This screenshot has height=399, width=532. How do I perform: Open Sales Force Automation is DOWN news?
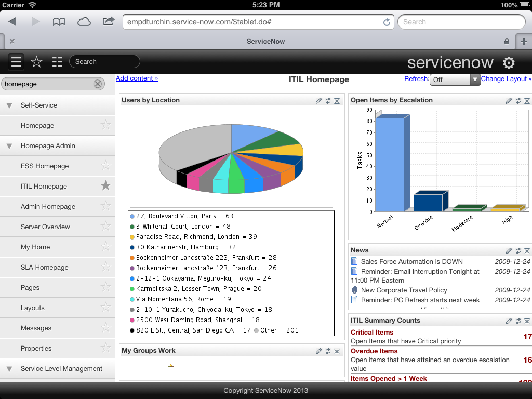tap(412, 262)
